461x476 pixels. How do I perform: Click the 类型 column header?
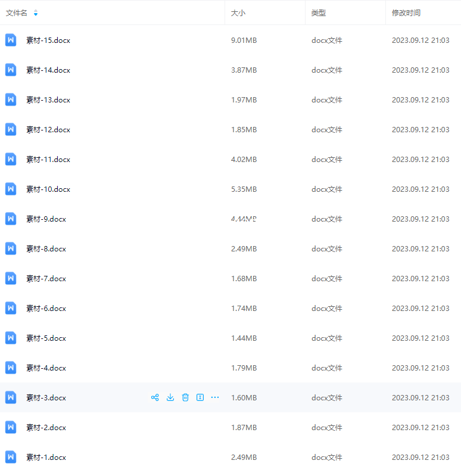(x=319, y=13)
